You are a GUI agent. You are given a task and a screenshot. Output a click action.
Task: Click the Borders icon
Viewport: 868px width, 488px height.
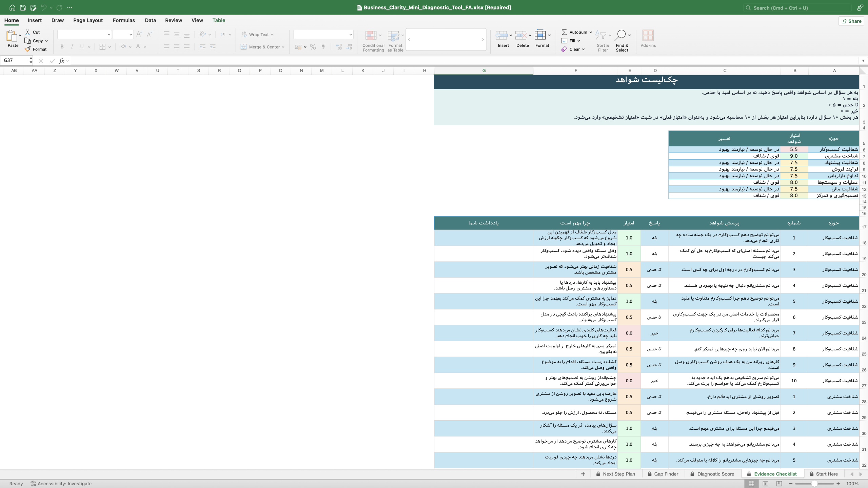102,47
